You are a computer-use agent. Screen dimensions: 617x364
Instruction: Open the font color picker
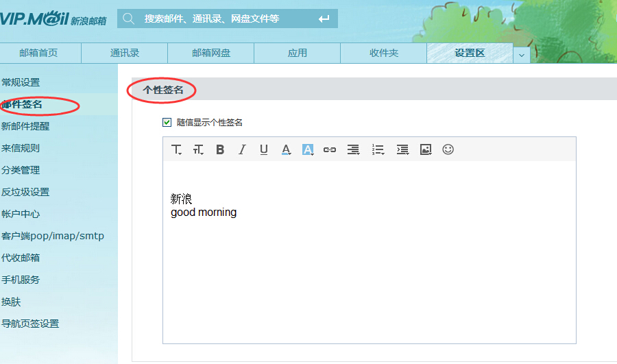(286, 149)
